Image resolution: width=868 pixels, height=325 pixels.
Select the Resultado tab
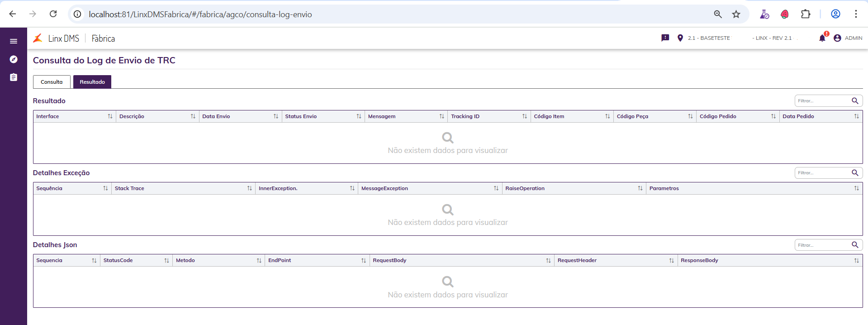point(92,82)
